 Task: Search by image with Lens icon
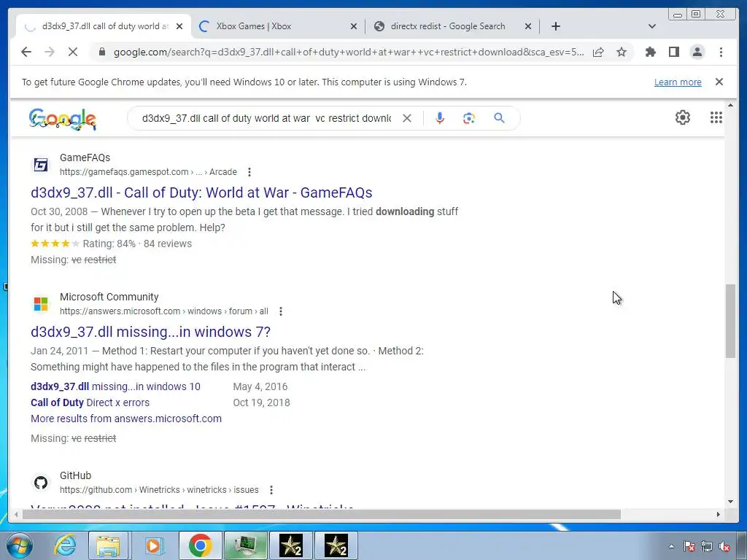pyautogui.click(x=469, y=118)
